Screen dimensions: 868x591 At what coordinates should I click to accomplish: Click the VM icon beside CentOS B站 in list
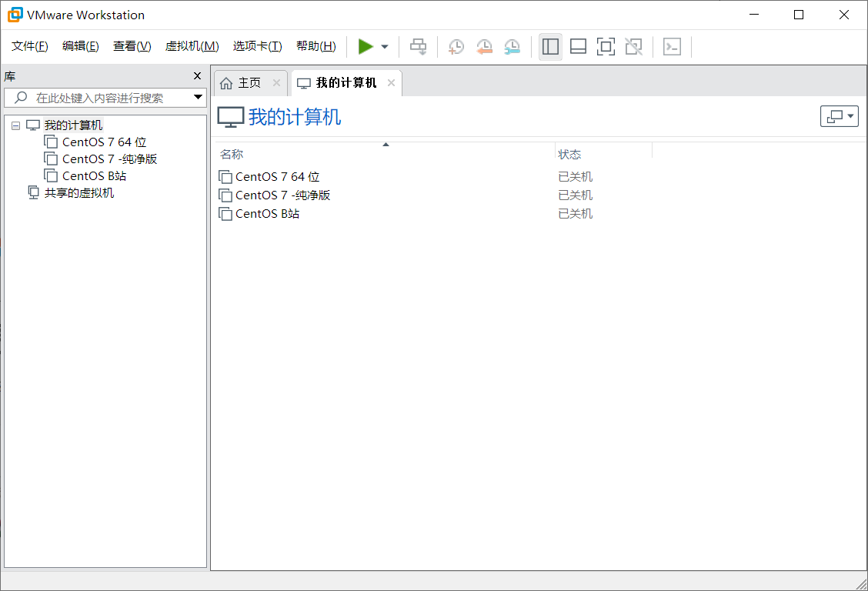[x=225, y=214]
